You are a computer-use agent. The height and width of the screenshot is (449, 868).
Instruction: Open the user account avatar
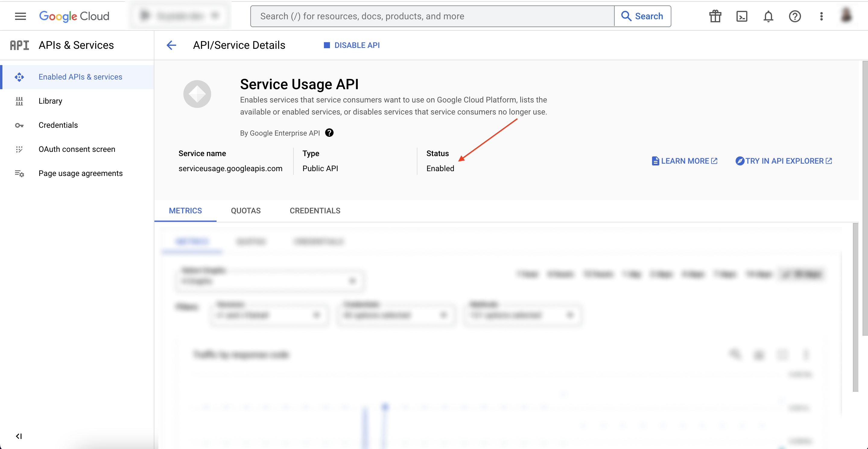tap(846, 15)
